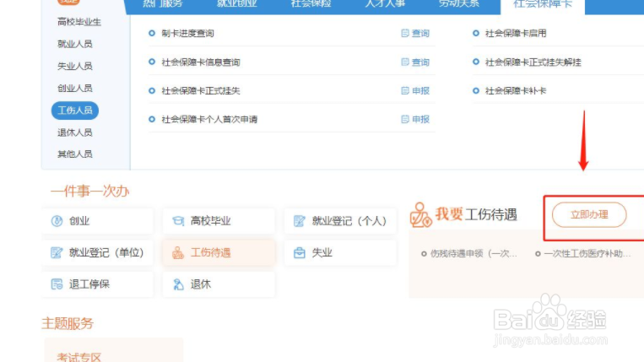Select 高校毕业生 in the sidebar

tap(78, 22)
